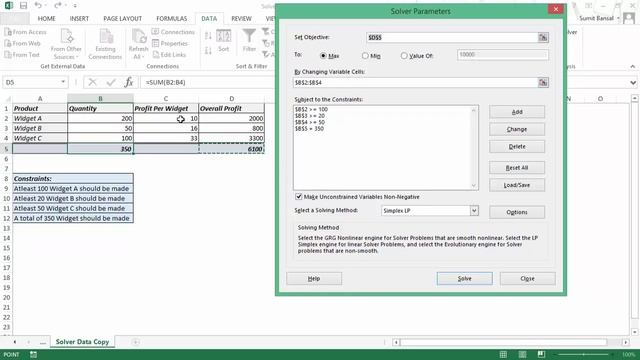Click the Undo arrow in quick access toolbar
640x360 pixels.
[38, 5]
